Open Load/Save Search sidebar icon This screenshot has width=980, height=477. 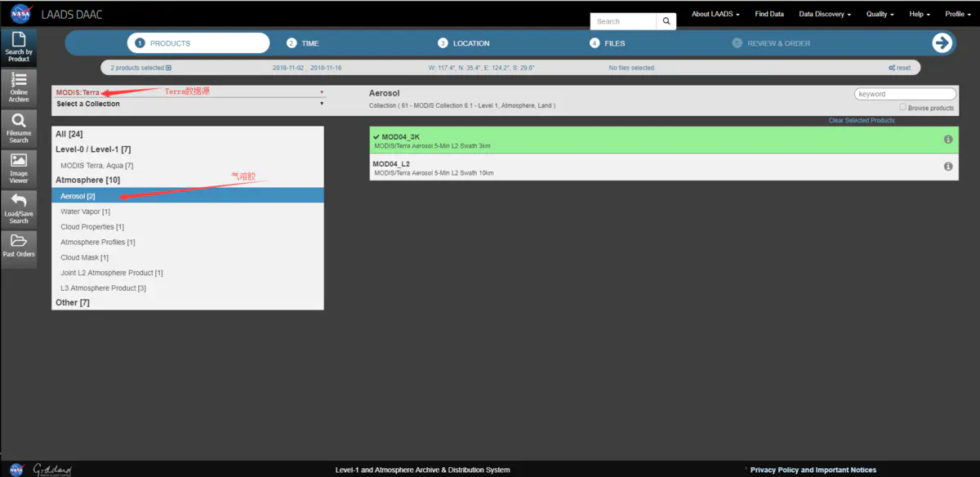[x=19, y=209]
